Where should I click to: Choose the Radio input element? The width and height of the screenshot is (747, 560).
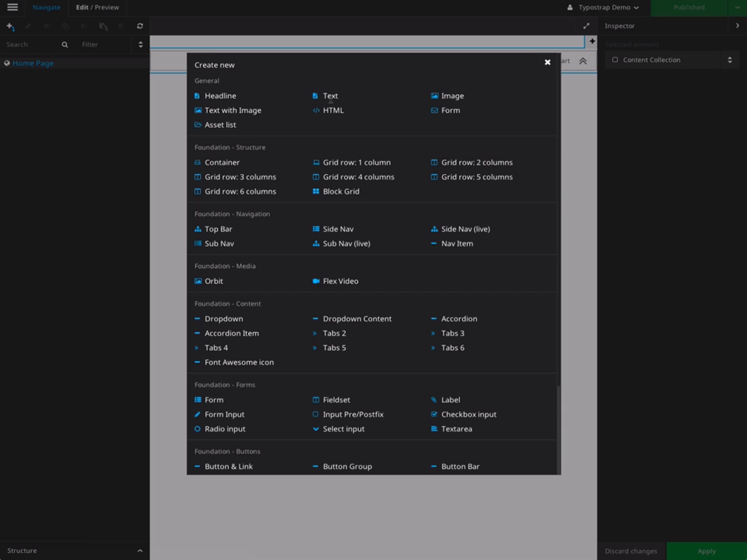225,429
